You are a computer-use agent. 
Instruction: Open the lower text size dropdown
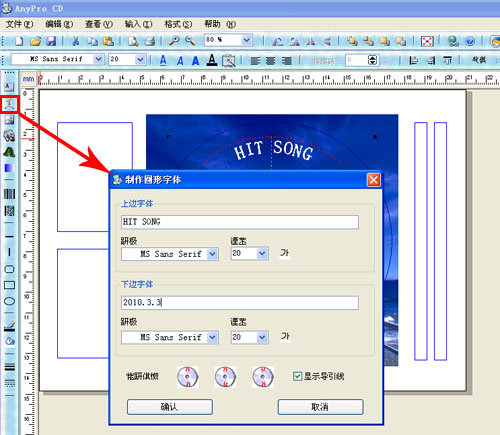pyautogui.click(x=262, y=337)
